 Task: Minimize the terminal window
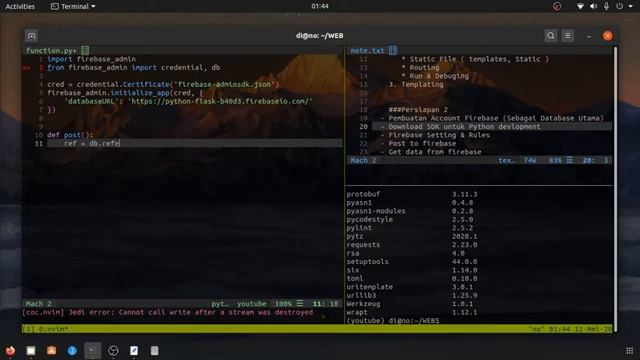[589, 36]
